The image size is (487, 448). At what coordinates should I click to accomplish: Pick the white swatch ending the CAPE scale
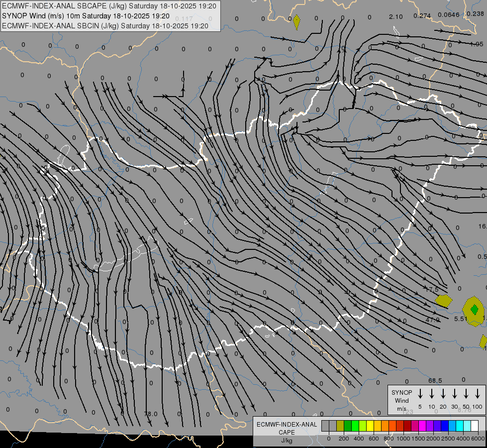pos(474,426)
